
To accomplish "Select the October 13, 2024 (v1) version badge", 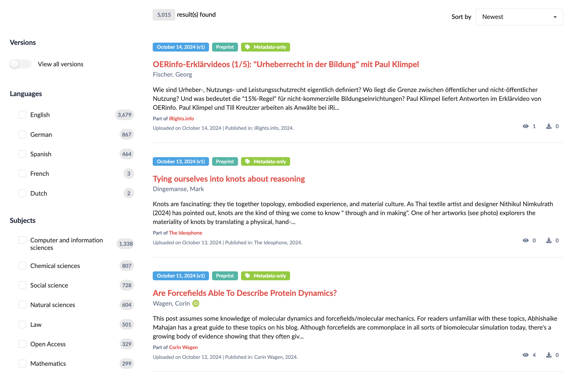I will tap(181, 162).
